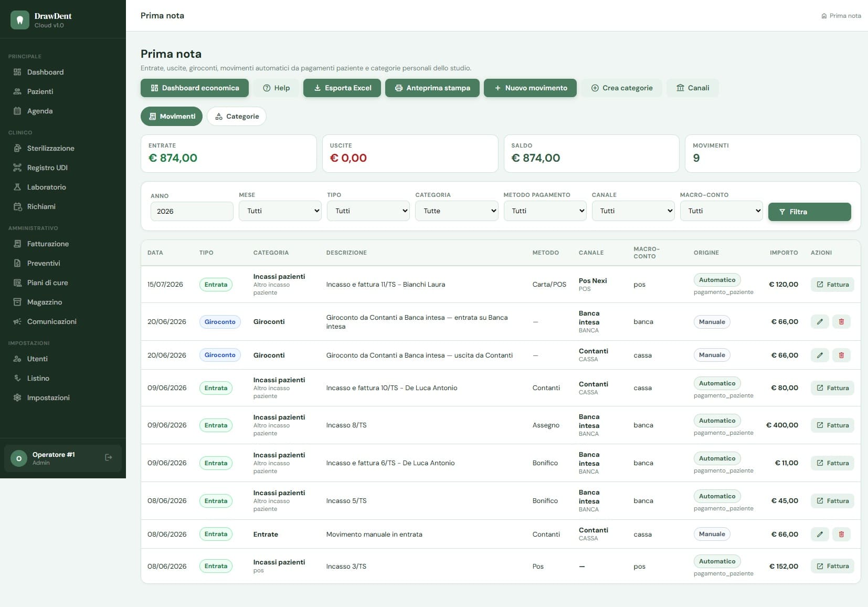Image resolution: width=868 pixels, height=607 pixels.
Task: Click pencil icon for giroconto uscita da Contanti
Action: click(820, 355)
